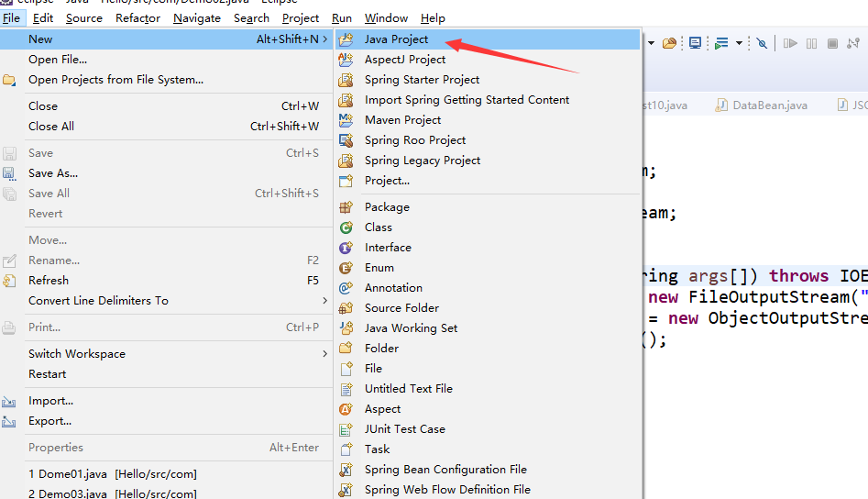Open the Refactor menu
The width and height of the screenshot is (868, 499).
(137, 18)
